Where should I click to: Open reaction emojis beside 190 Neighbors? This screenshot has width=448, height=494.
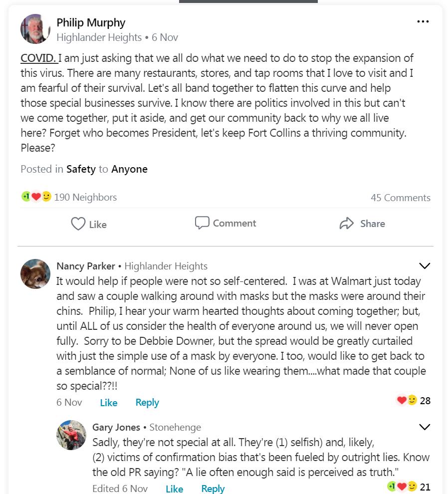tap(36, 197)
